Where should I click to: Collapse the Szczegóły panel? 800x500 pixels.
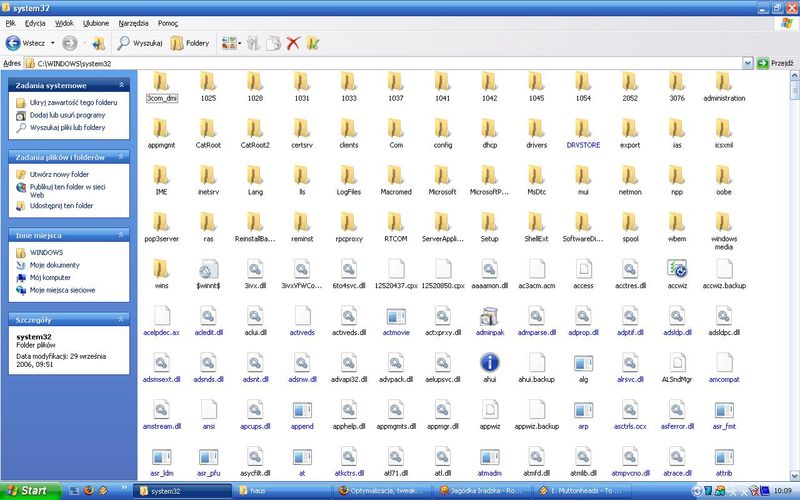(121, 319)
